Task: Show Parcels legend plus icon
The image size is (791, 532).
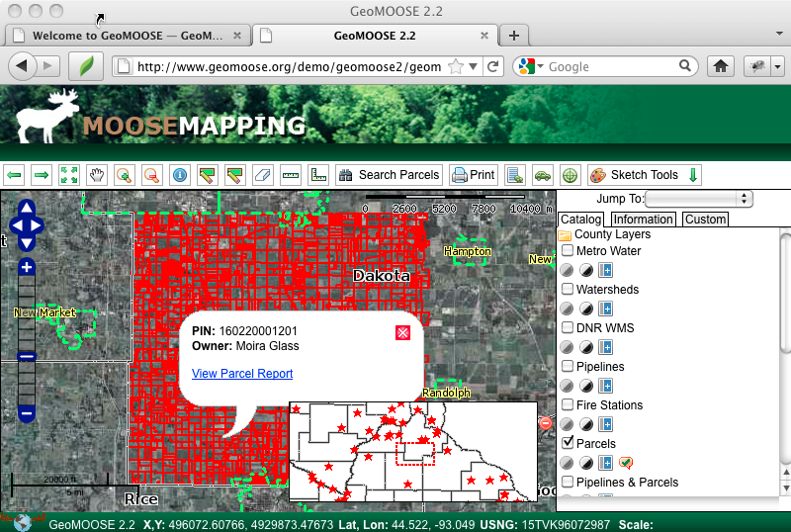Action: (x=605, y=463)
